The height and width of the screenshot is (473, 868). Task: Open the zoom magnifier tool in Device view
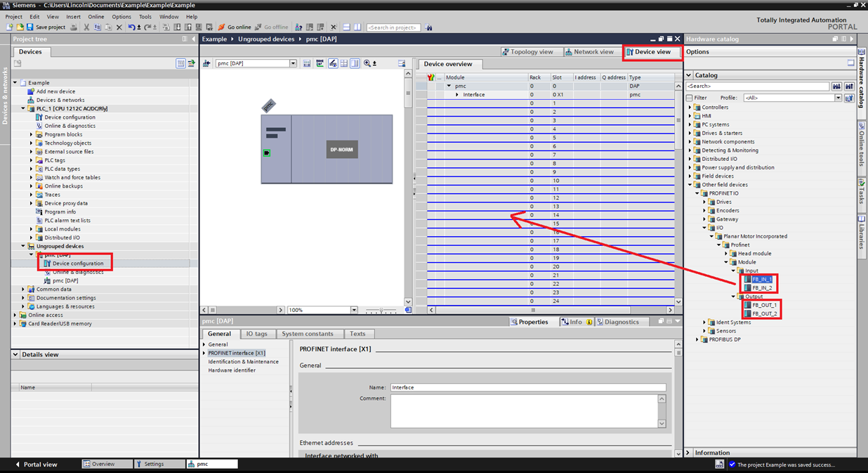point(367,63)
